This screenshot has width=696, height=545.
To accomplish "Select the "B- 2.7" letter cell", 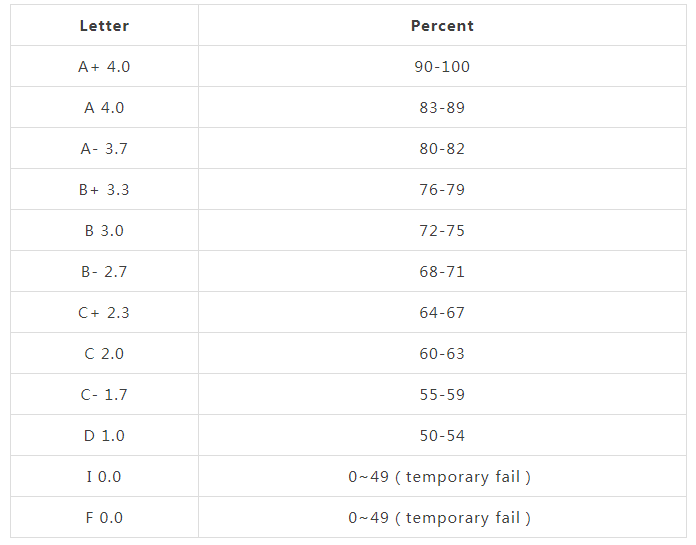I will point(104,272).
